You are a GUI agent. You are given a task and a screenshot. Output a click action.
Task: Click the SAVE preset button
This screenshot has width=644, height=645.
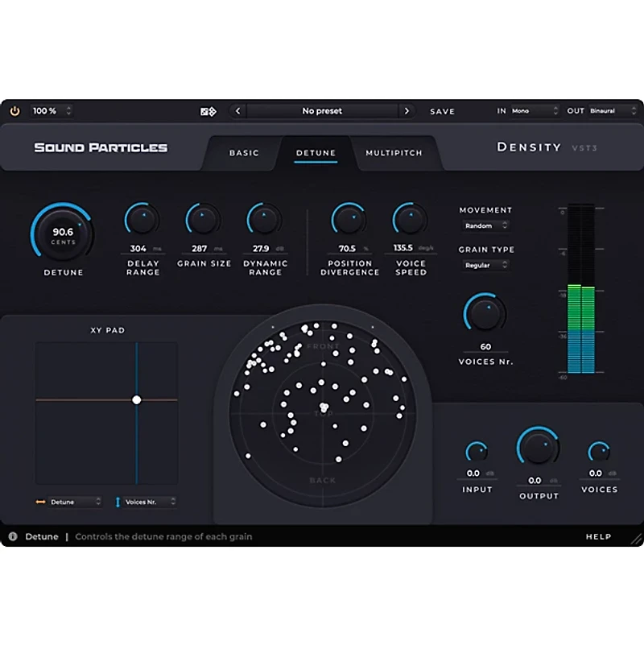[x=442, y=111]
